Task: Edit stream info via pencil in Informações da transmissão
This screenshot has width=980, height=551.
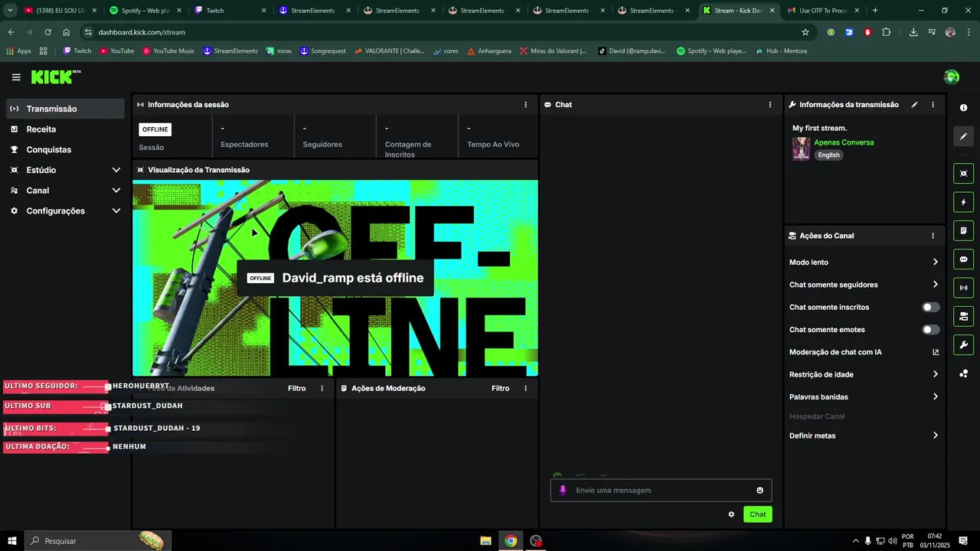Action: [x=914, y=105]
